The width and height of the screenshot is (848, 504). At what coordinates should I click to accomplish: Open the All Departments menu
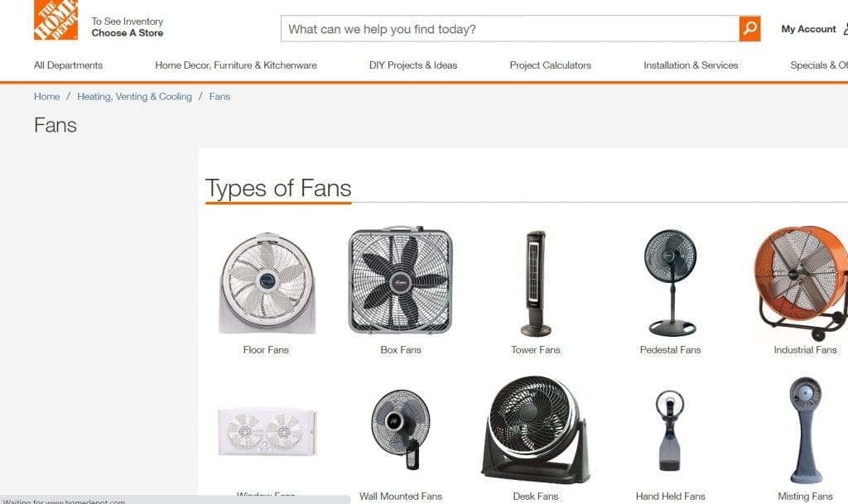coord(68,65)
